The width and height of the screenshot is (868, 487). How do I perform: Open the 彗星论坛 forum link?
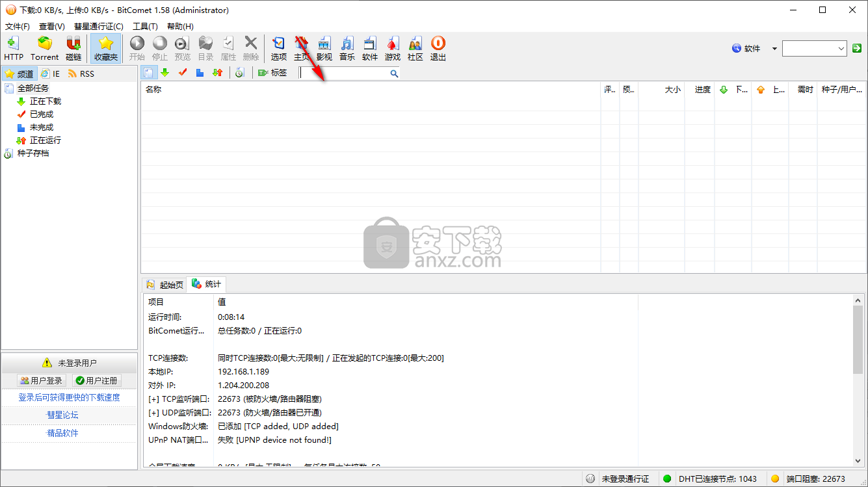62,415
